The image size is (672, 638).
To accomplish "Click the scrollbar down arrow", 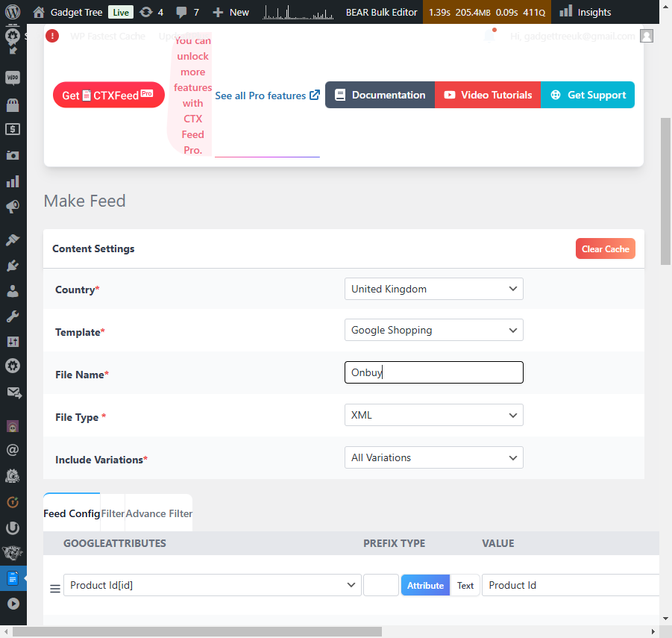I will click(665, 619).
